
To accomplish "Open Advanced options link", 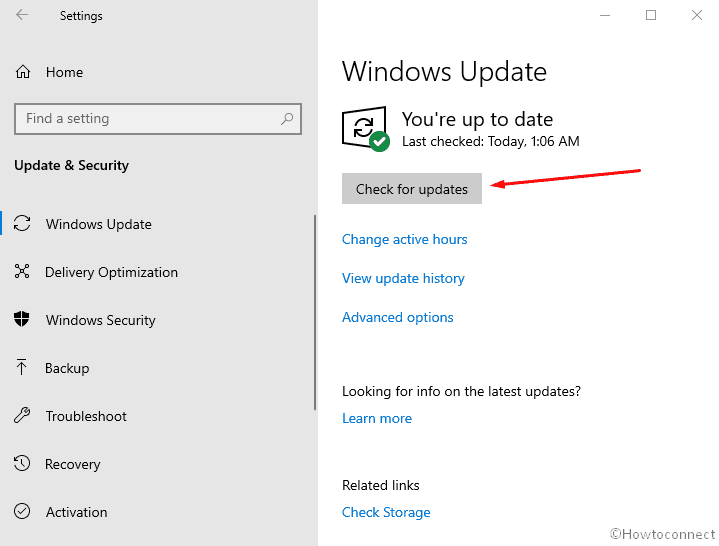I will click(398, 317).
